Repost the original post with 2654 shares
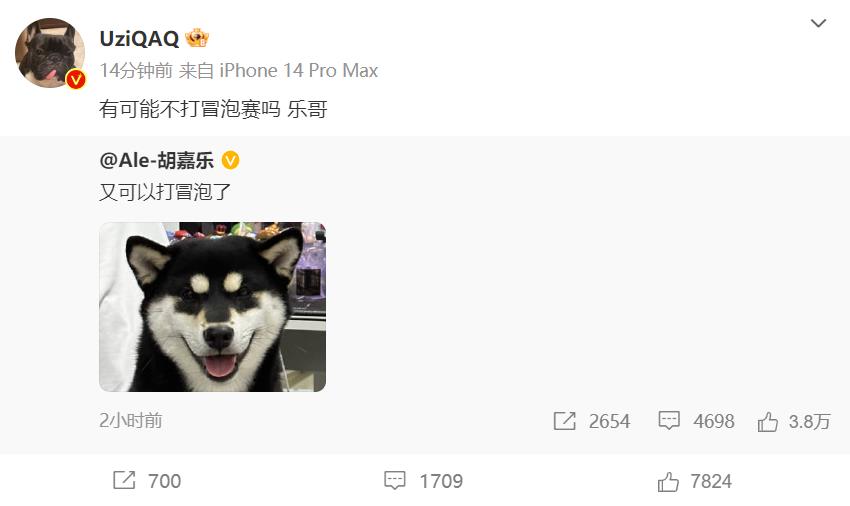Screen dimensions: 850x506 coord(592,421)
